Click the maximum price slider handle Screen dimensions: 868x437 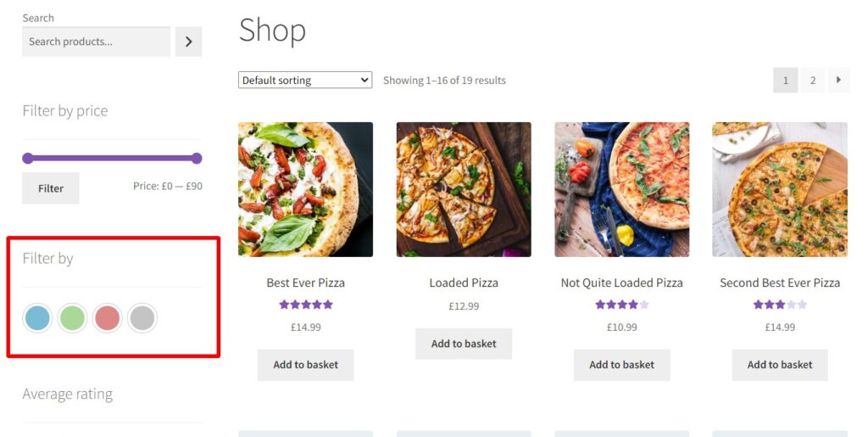click(197, 158)
